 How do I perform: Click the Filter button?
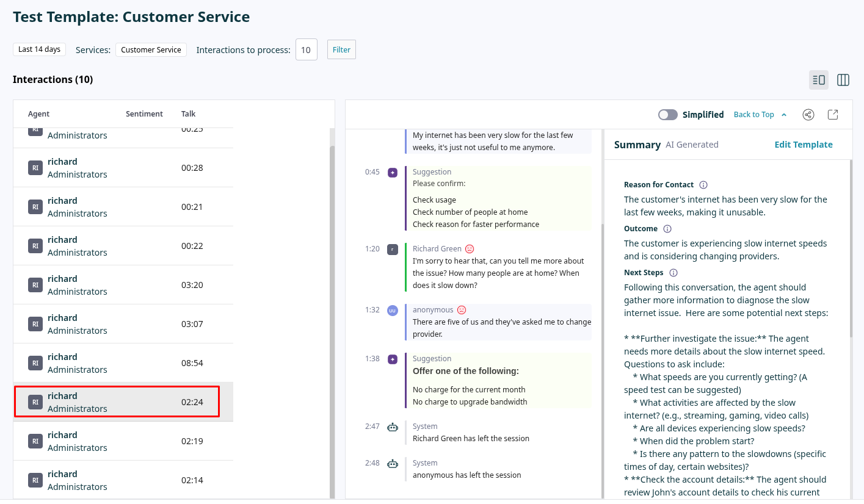341,50
